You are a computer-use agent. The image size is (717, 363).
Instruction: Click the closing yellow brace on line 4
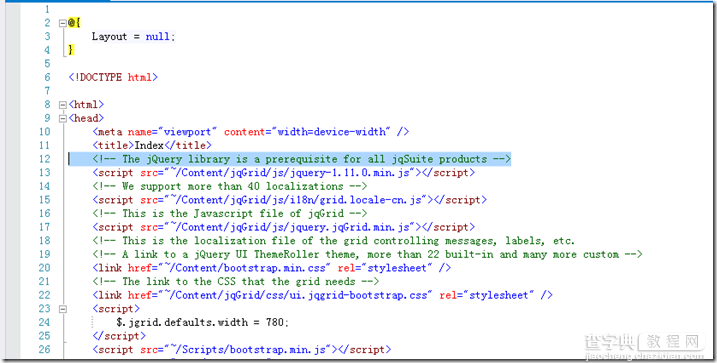[x=71, y=49]
